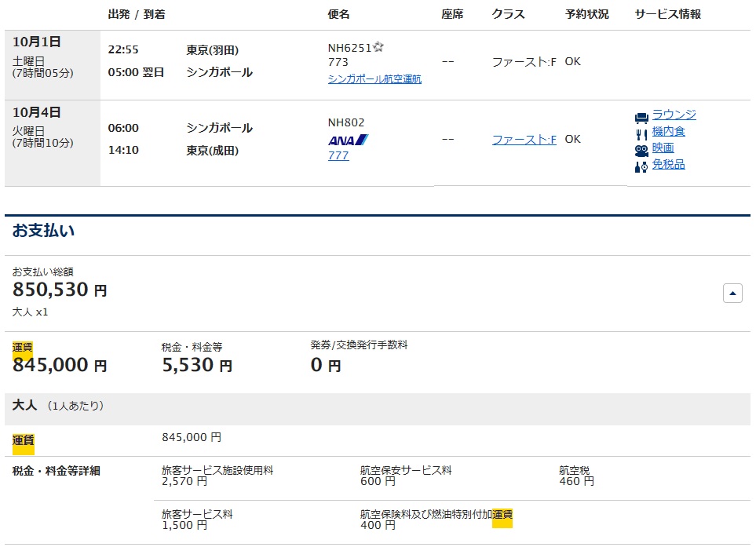Image resolution: width=756 pixels, height=547 pixels.
Task: Click the movie camera icon
Action: [x=641, y=151]
